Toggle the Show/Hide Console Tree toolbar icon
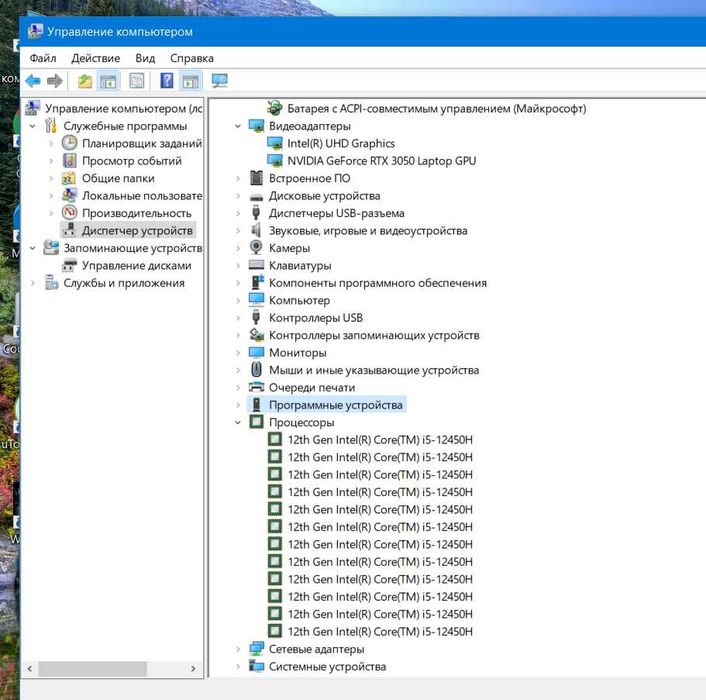The height and width of the screenshot is (700, 706). (108, 81)
